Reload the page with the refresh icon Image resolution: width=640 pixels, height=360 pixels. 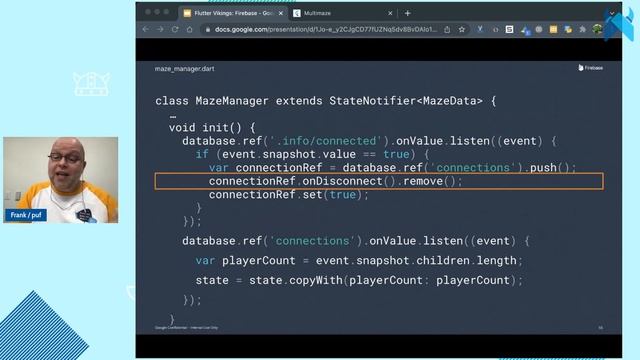[175, 29]
